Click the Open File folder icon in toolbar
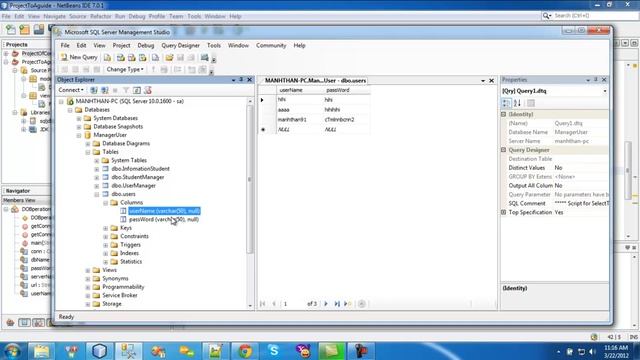640x360 pixels. click(x=169, y=58)
